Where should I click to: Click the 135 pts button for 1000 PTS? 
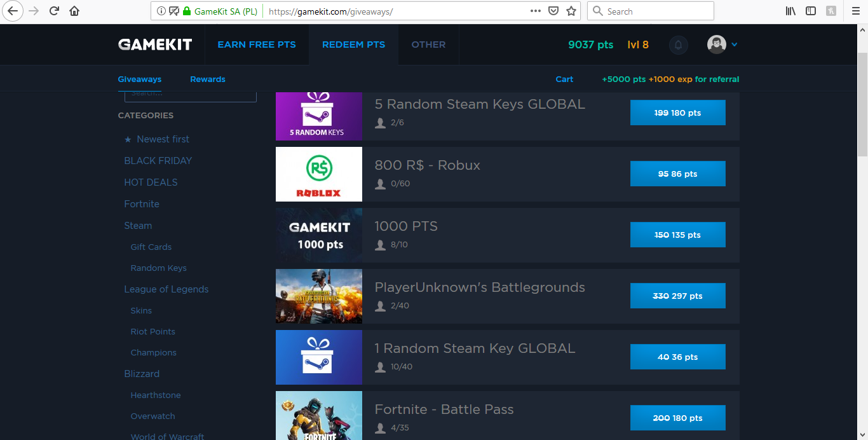pos(677,235)
